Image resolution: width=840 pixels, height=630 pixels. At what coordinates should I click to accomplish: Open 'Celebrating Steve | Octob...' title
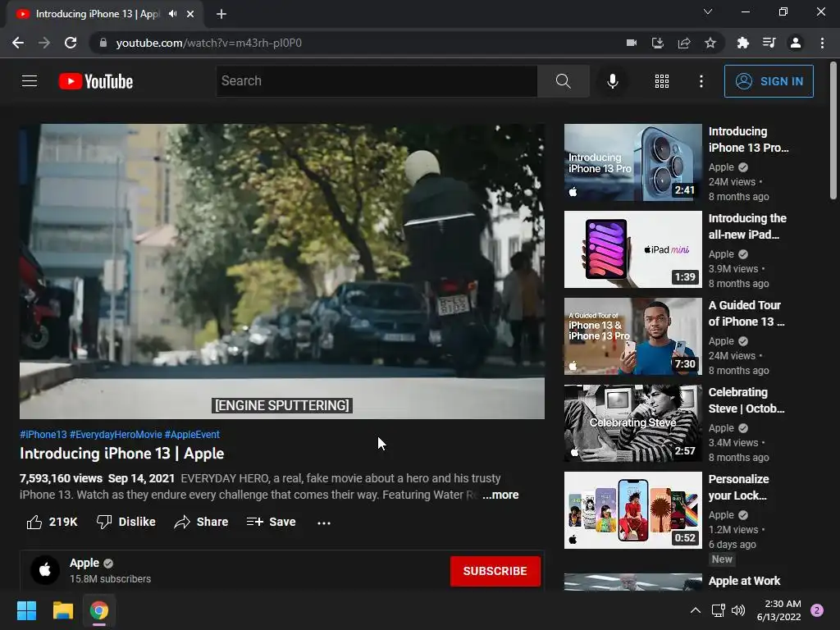(x=746, y=400)
